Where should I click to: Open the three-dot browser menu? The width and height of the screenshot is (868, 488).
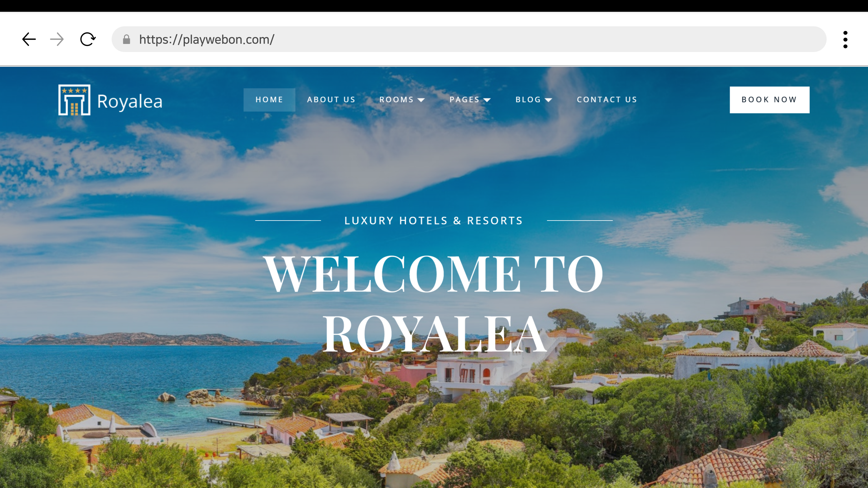(845, 40)
